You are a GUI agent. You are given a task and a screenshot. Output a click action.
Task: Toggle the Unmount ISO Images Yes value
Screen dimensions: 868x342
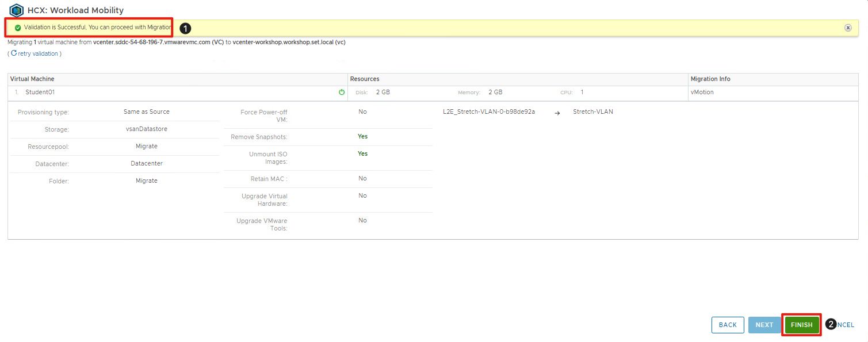pyautogui.click(x=362, y=154)
